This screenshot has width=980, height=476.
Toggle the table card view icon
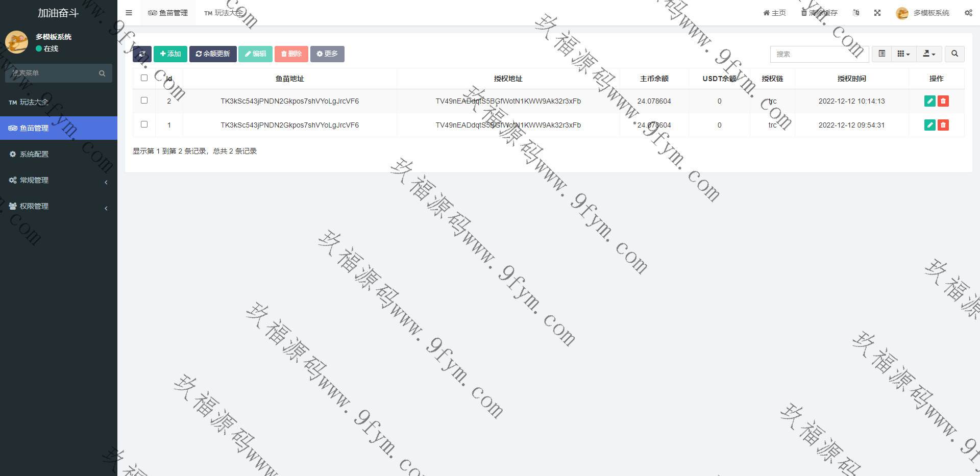click(881, 54)
